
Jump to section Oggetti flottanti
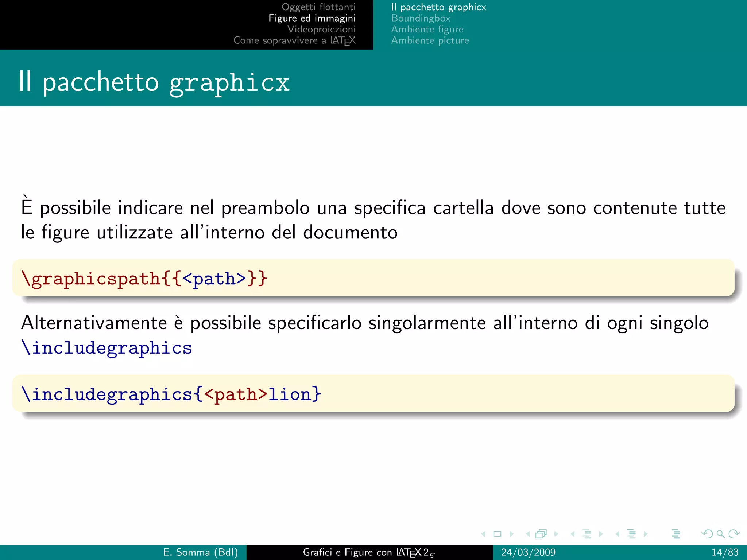[x=318, y=7]
